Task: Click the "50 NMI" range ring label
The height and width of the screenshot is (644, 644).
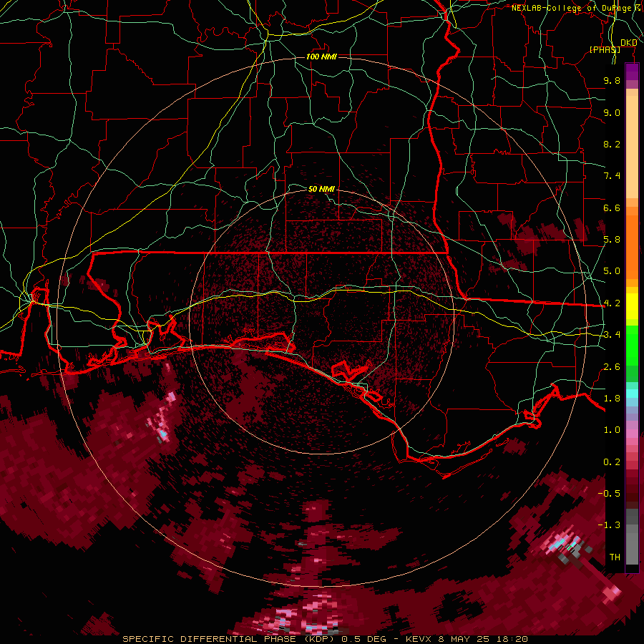Action: (x=321, y=189)
